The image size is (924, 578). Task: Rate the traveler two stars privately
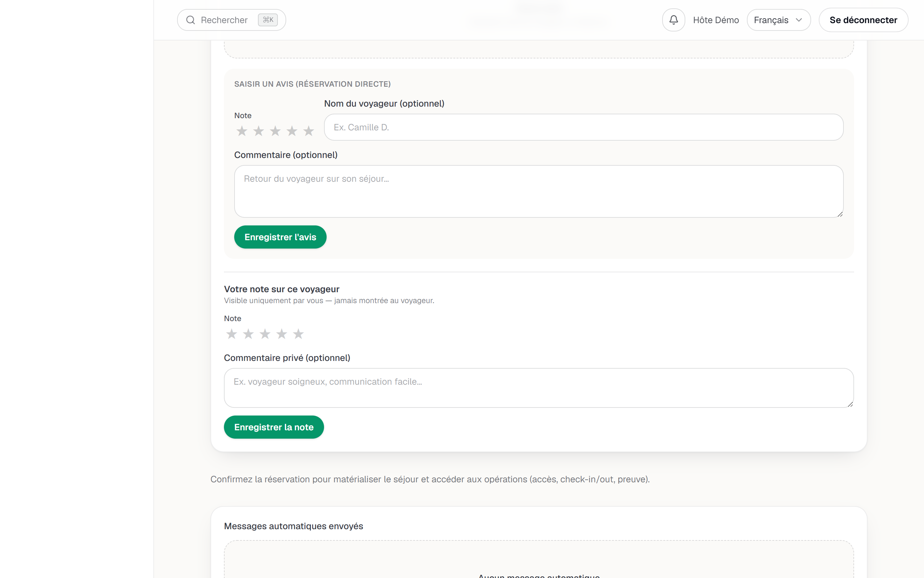pyautogui.click(x=248, y=334)
